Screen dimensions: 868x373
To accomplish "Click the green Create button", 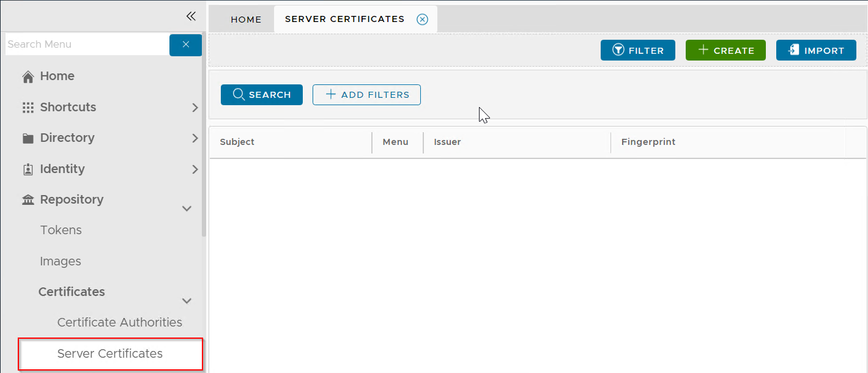I will coord(725,51).
